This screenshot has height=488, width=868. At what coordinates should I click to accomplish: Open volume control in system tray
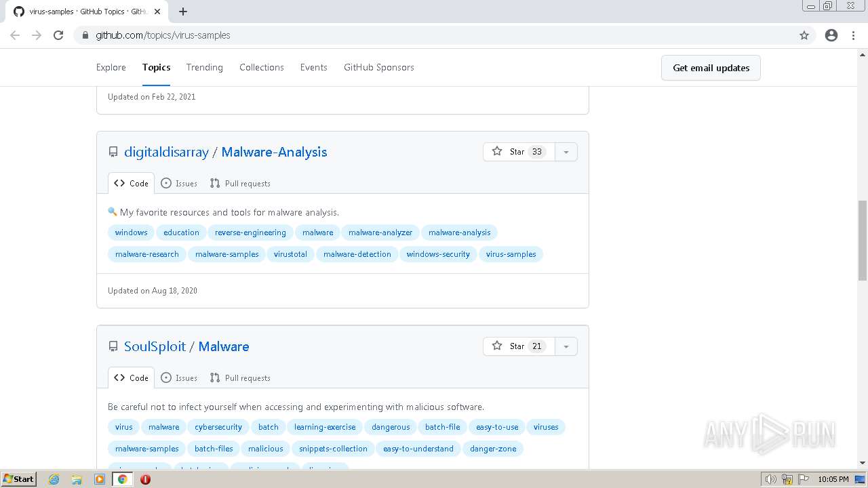pyautogui.click(x=771, y=479)
